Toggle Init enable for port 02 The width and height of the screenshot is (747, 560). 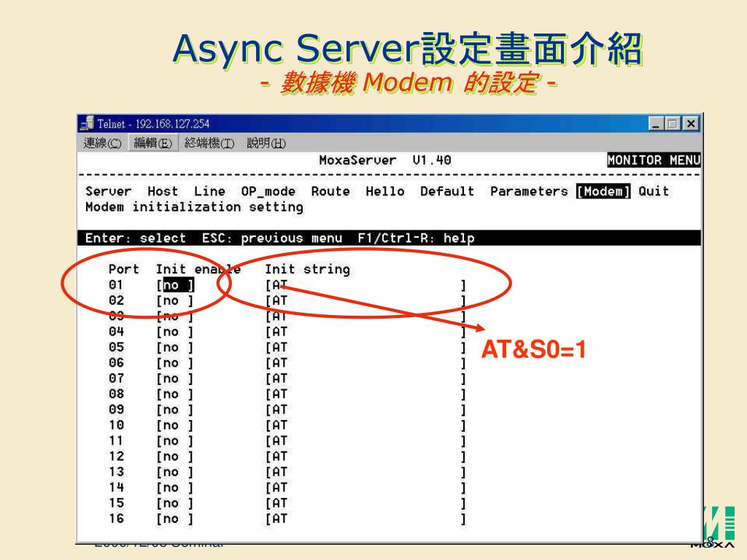pos(175,301)
